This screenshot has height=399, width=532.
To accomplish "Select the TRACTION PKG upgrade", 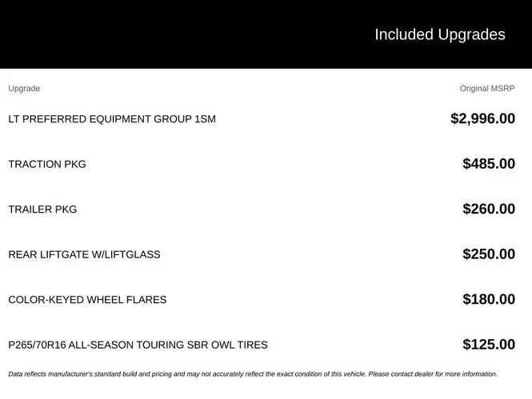I will coord(47,164).
